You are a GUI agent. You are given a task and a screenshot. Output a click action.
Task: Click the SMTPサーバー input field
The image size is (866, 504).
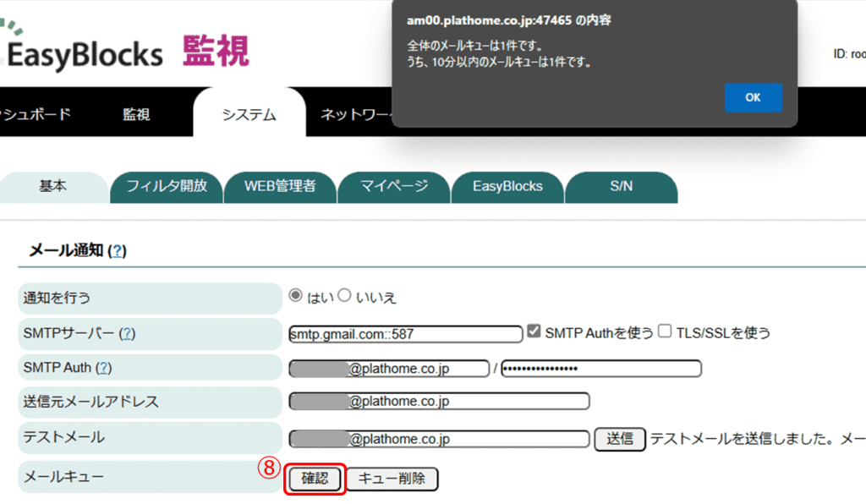(x=404, y=333)
